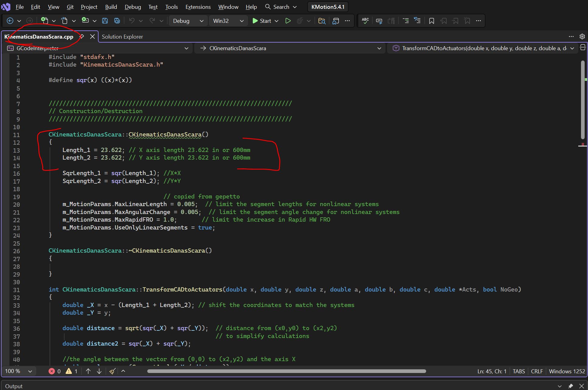Click the navigate backward arrow icon
The width and height of the screenshot is (588, 390).
click(10, 21)
